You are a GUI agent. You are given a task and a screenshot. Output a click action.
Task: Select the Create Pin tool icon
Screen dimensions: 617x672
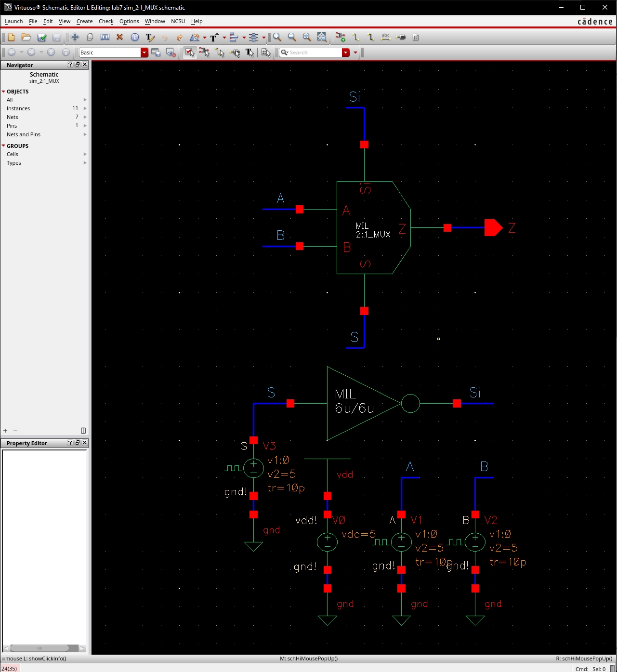pos(401,37)
